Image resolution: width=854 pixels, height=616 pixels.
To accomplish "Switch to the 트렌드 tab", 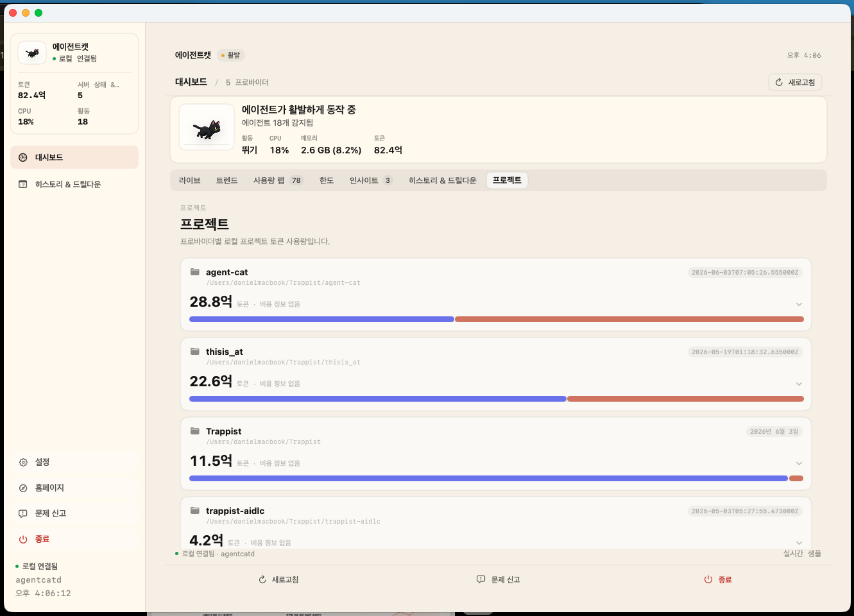I will coord(227,180).
